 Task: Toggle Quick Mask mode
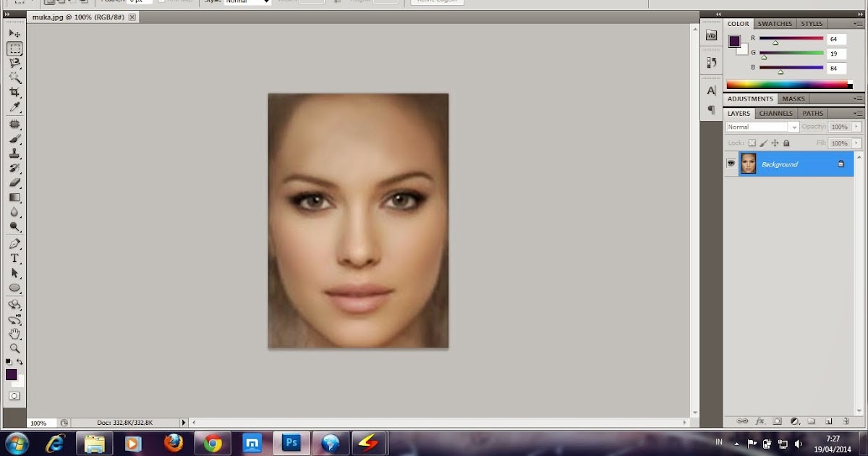pos(14,397)
